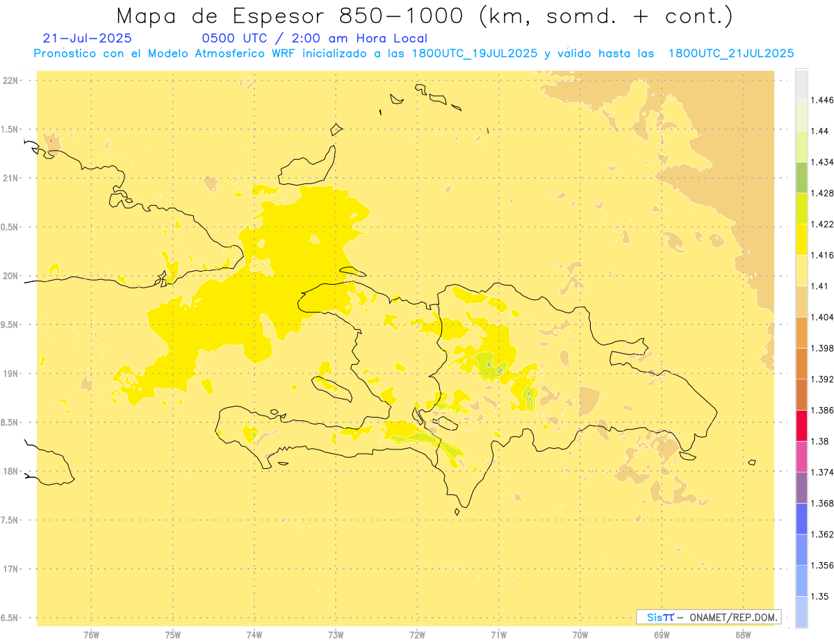Click the purple color bar segment below 1.374
Viewport: 834px width, 644px height.
(801, 488)
